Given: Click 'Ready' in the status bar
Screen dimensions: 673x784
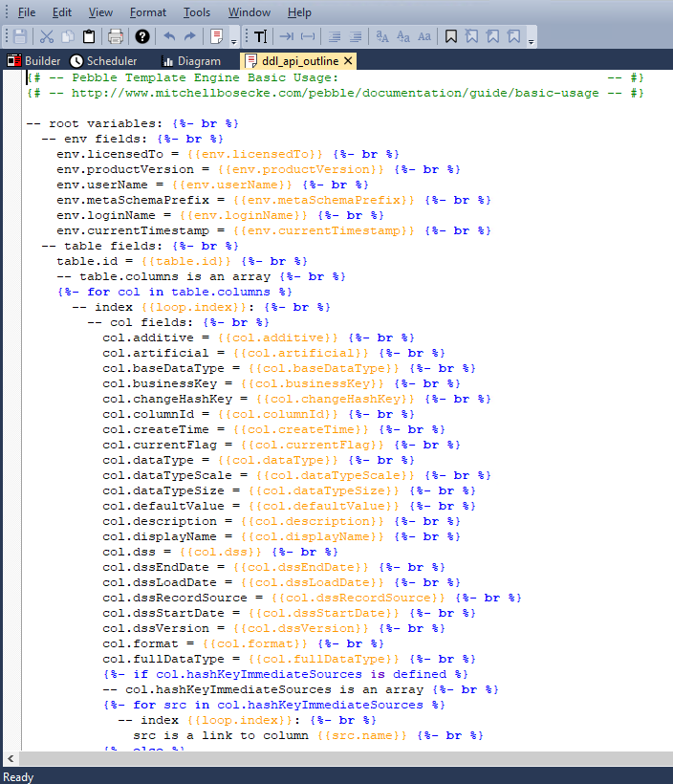Looking at the screenshot, I should [x=18, y=777].
